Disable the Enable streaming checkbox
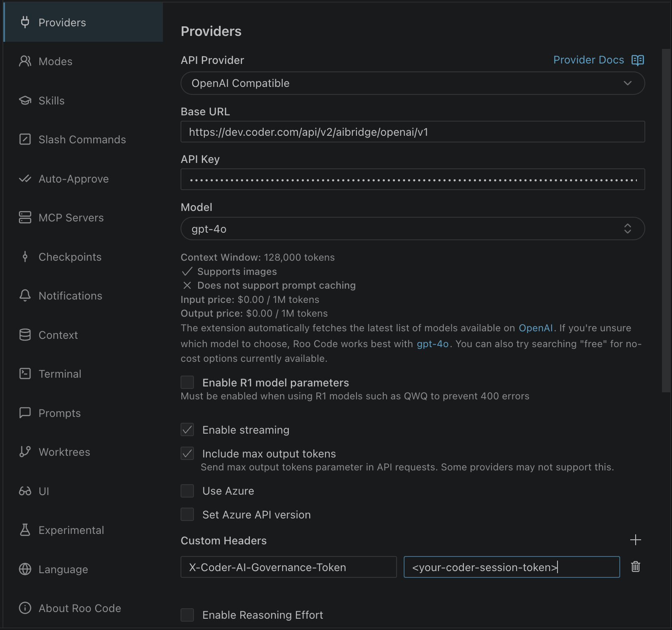672x630 pixels. (x=187, y=429)
